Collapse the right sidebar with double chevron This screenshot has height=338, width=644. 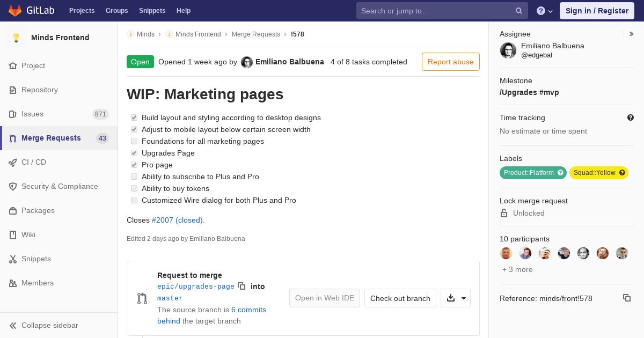click(x=631, y=34)
